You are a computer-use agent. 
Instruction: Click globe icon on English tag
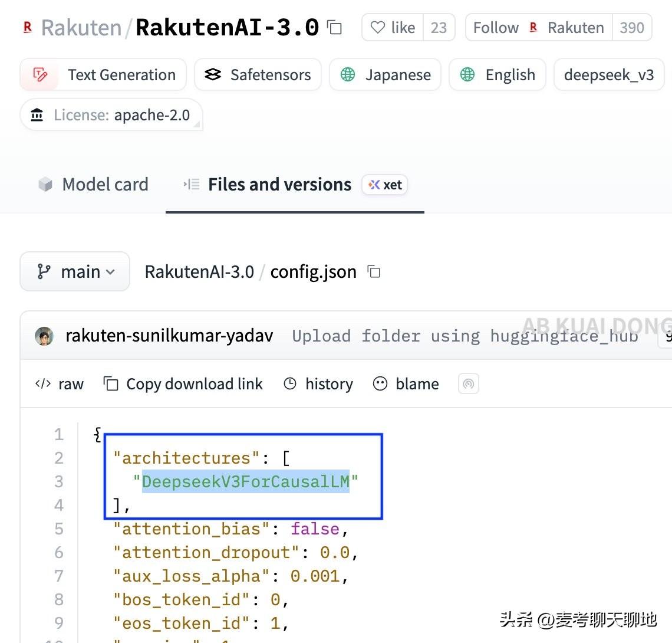[x=467, y=75]
